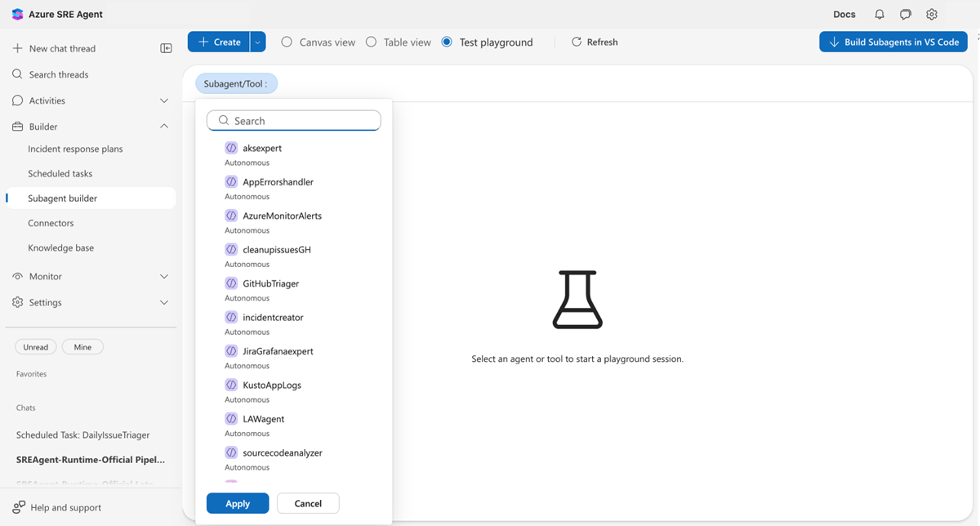Open the settings gear in the top bar
980x526 pixels.
[x=932, y=14]
